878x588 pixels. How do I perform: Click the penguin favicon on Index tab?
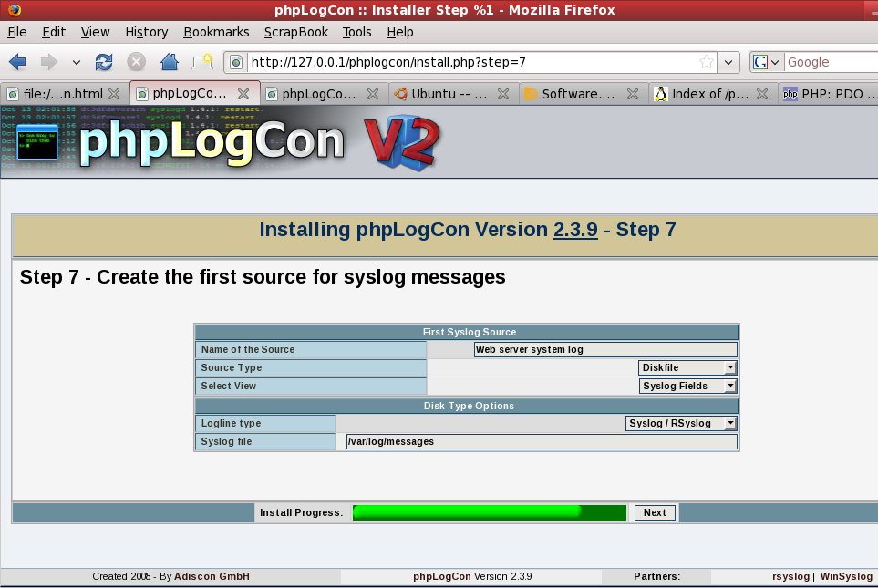(661, 94)
